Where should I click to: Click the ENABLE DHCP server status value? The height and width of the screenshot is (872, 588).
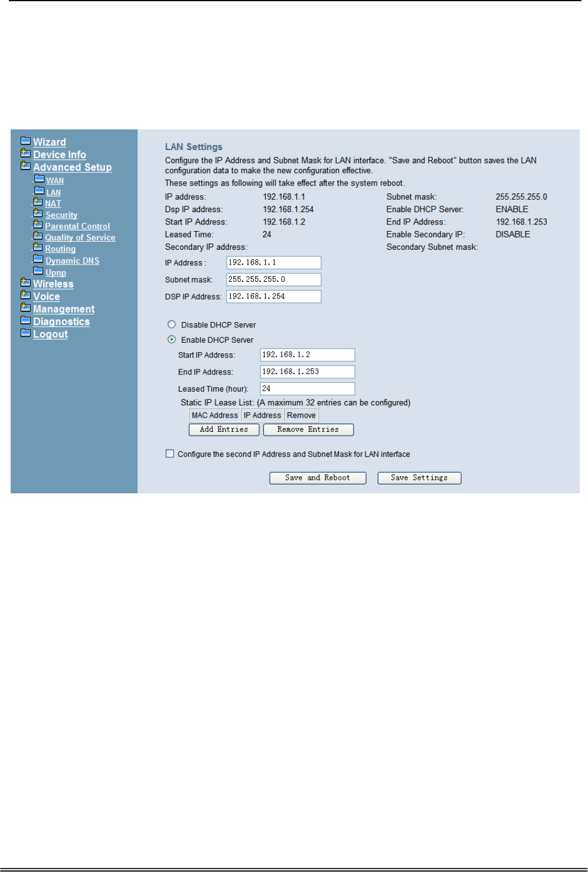click(512, 209)
